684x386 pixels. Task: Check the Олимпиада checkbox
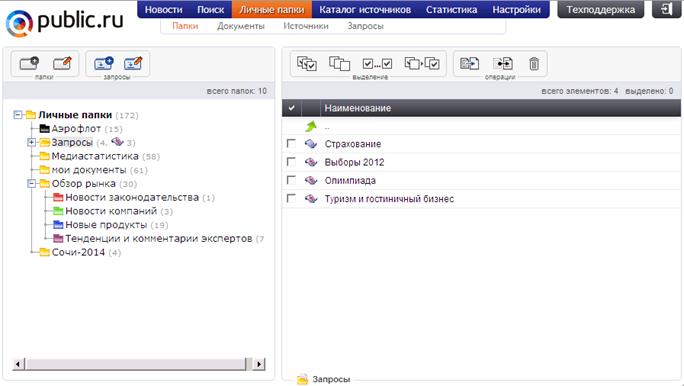tap(291, 180)
